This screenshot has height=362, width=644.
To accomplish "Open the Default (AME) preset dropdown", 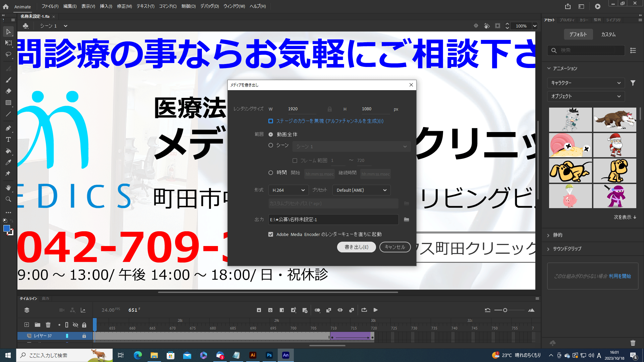I will click(x=361, y=190).
